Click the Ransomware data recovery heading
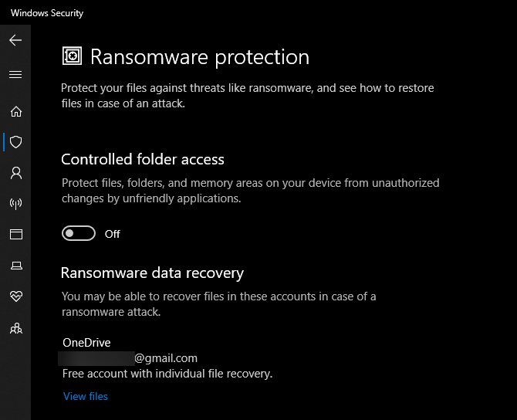This screenshot has height=420, width=517. point(152,273)
